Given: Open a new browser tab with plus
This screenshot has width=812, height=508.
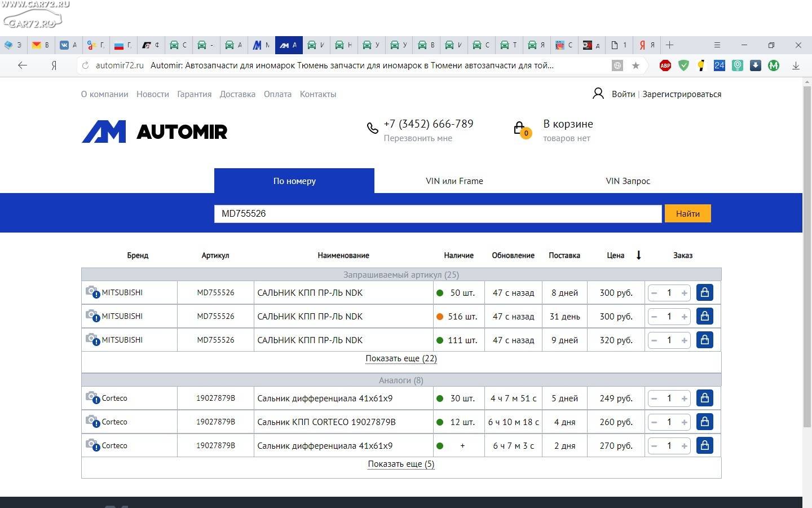Looking at the screenshot, I should pyautogui.click(x=670, y=45).
